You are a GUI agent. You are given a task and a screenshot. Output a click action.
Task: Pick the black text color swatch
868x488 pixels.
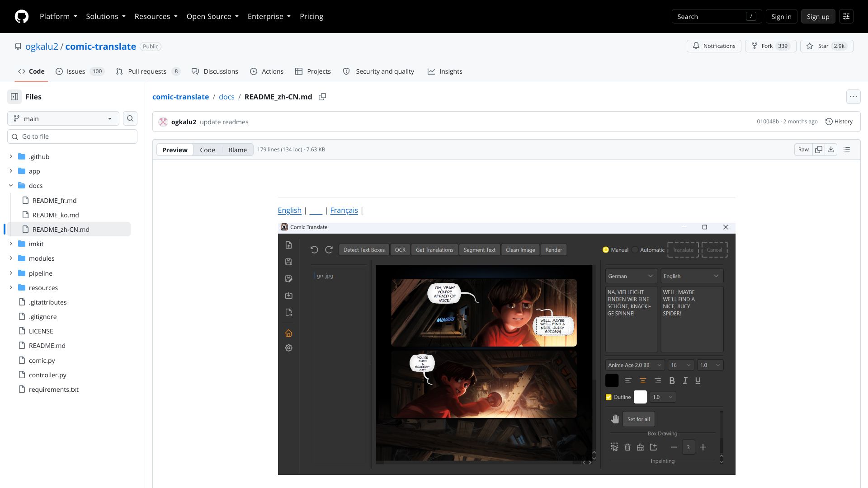click(x=612, y=381)
